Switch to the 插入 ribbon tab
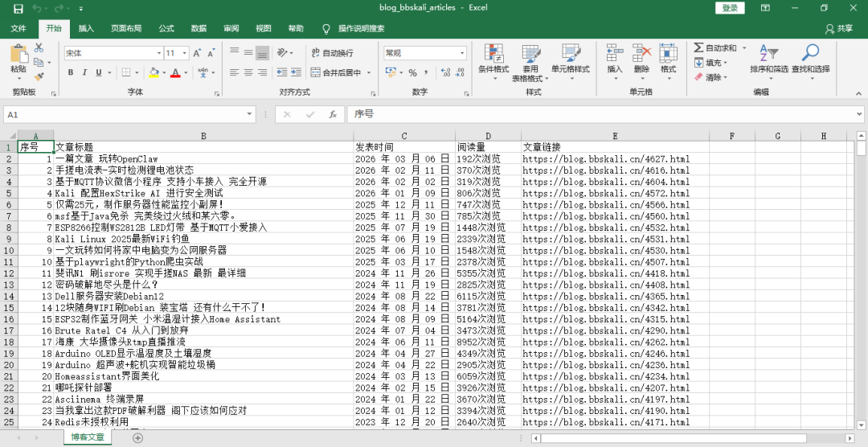 (x=86, y=28)
